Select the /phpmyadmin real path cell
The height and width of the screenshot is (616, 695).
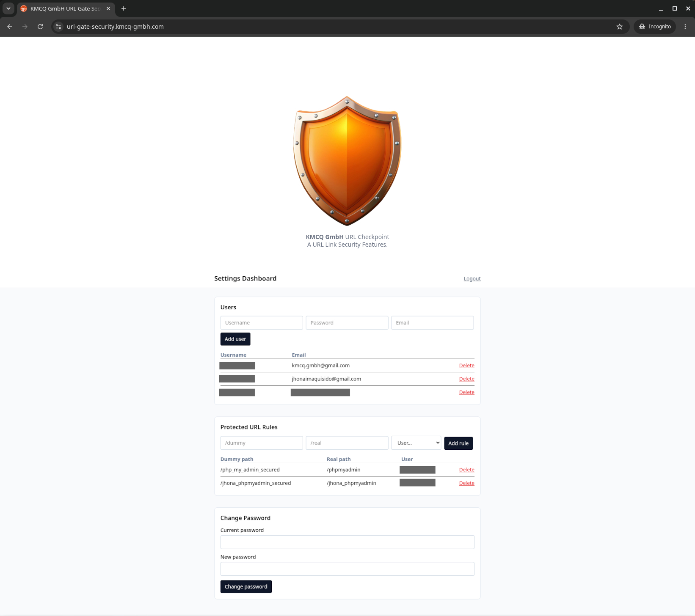(344, 470)
